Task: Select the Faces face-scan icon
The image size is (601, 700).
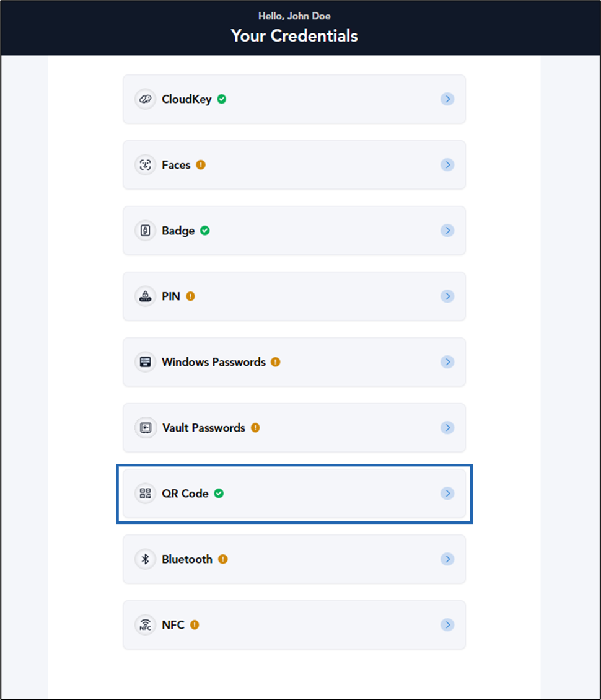Action: 145,165
